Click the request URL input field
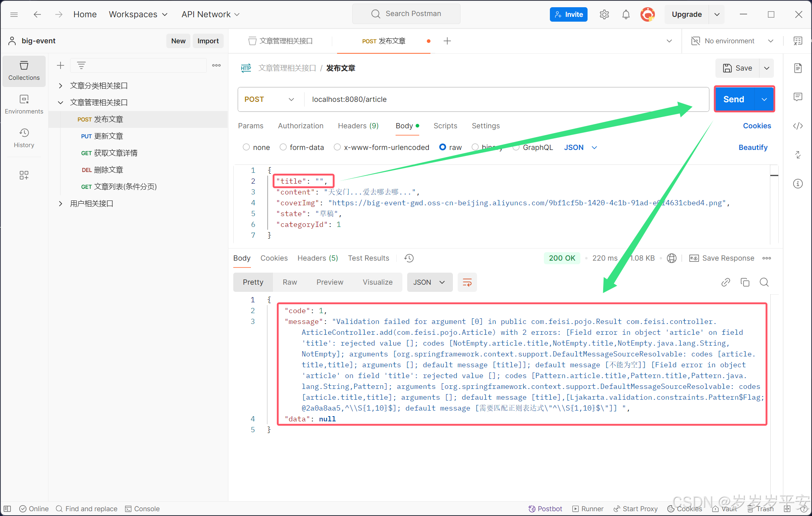Viewport: 812px width, 516px height. [441, 99]
